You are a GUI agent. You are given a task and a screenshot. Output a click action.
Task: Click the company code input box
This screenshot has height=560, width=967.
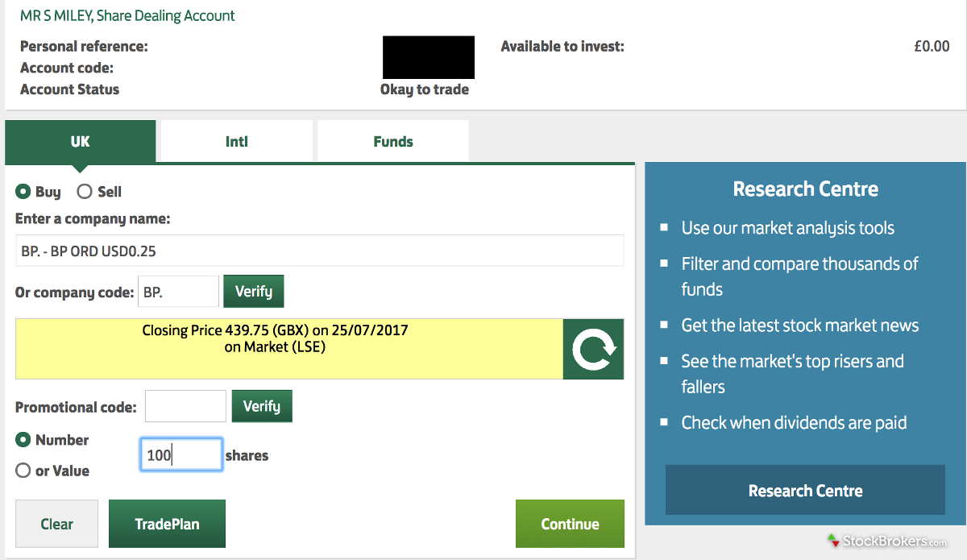click(178, 292)
